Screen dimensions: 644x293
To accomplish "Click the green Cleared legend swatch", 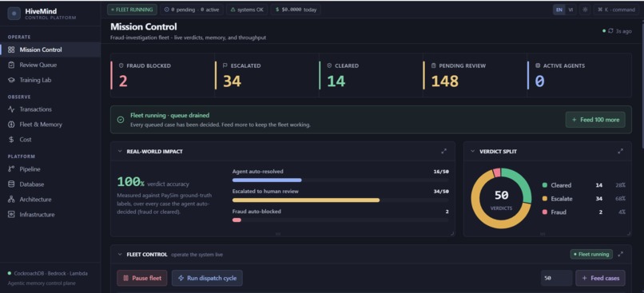I will coord(545,185).
